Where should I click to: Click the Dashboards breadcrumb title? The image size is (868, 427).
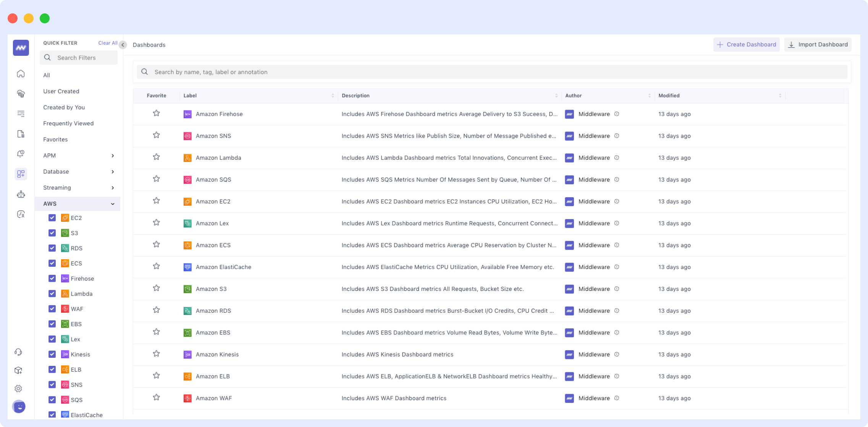[149, 45]
